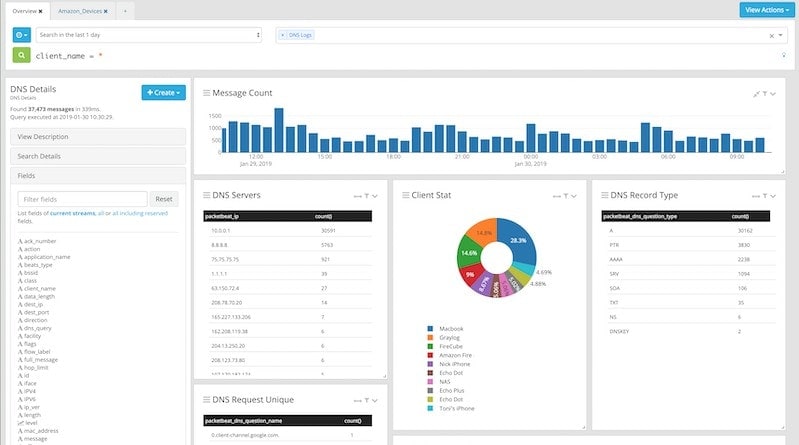The image size is (799, 445).
Task: Click the DNS Request Unique drag handle
Action: pos(206,400)
